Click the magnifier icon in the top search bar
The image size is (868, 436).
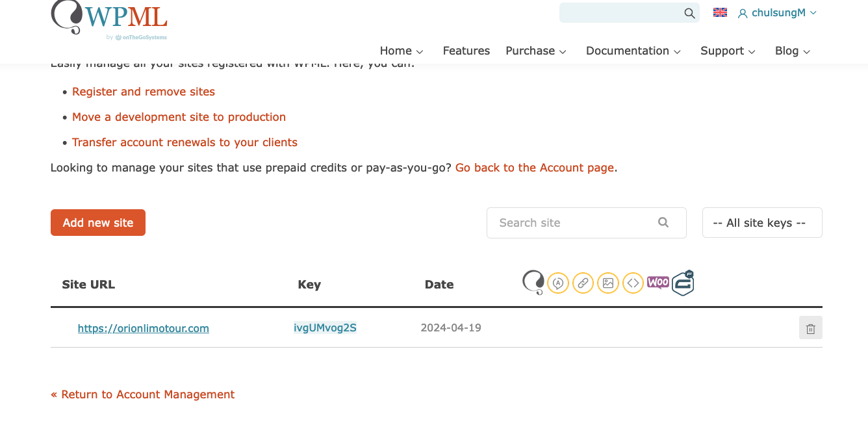(689, 13)
